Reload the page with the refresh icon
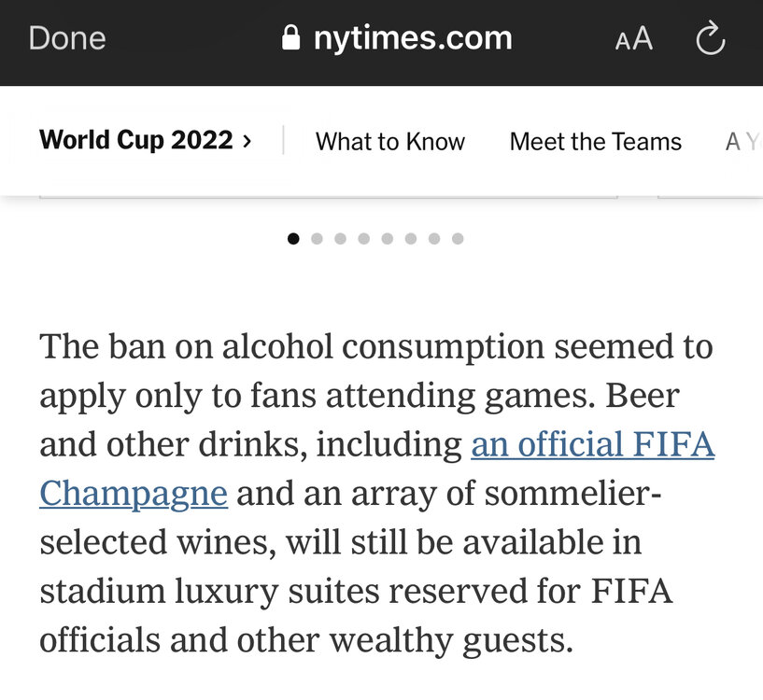The height and width of the screenshot is (700, 763). coord(711,38)
